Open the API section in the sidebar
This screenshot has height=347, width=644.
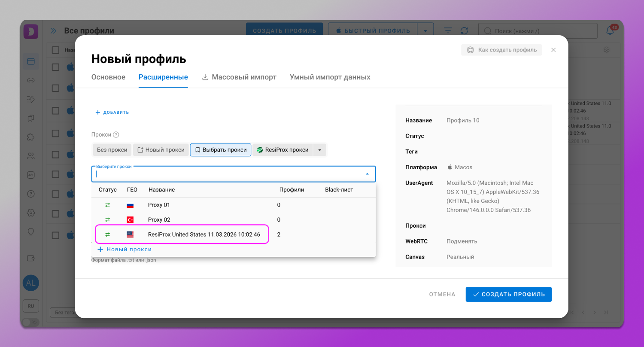[30, 174]
